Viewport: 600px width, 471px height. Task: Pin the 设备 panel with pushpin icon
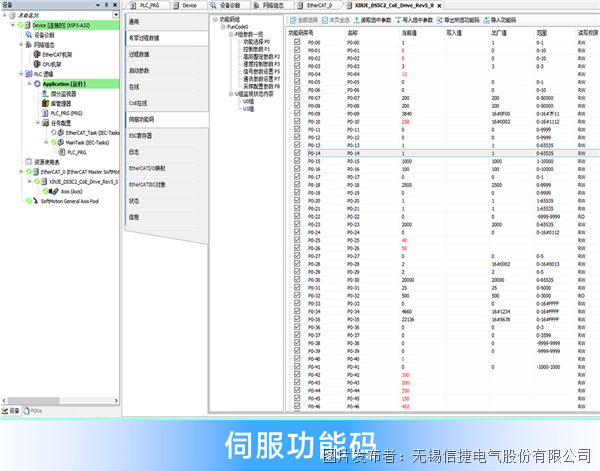pos(106,5)
